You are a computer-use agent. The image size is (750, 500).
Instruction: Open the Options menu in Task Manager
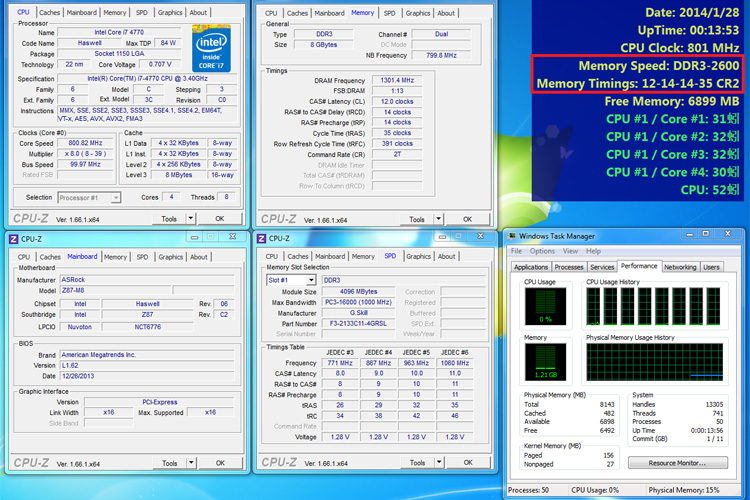tap(542, 251)
